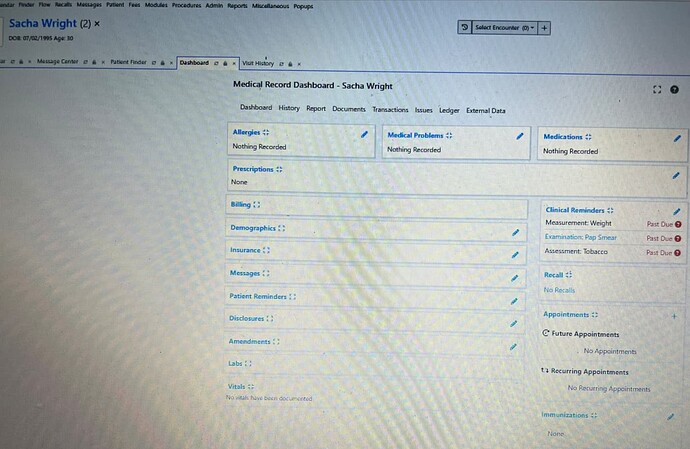Click Past Due alert icon for Tobacco
Viewport: 690px width, 449px height.
click(677, 253)
